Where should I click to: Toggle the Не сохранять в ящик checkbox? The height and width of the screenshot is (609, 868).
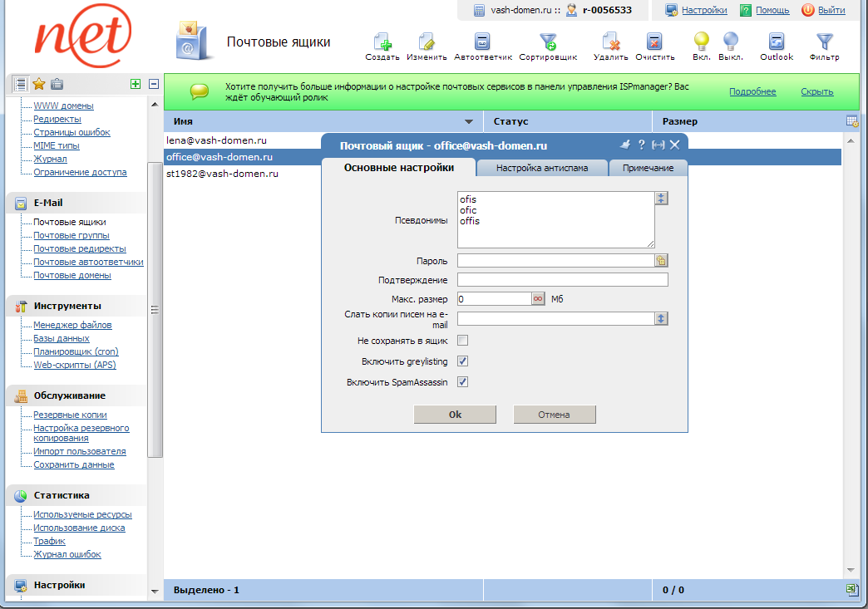click(463, 341)
